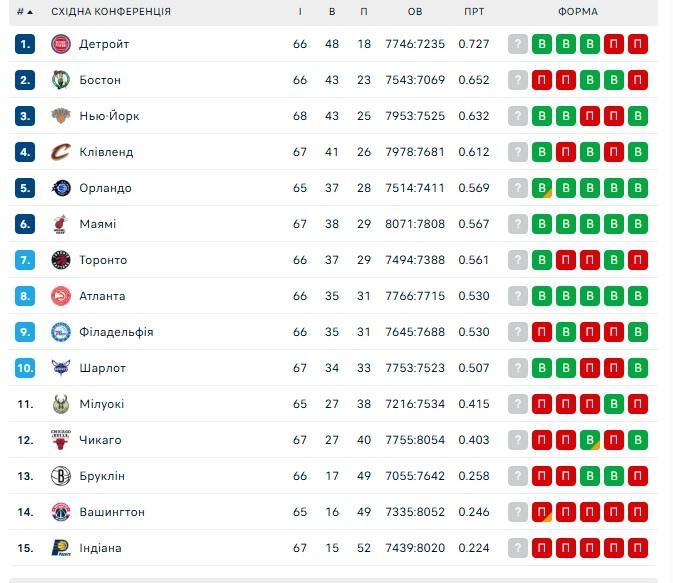Sort standings by ОВ column header
This screenshot has height=583, width=673.
pyautogui.click(x=415, y=12)
